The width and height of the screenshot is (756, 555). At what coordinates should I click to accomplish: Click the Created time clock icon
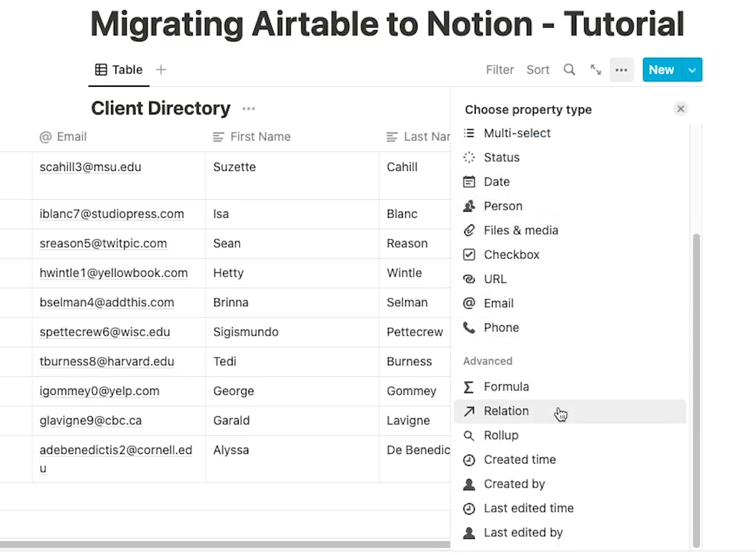[469, 460]
